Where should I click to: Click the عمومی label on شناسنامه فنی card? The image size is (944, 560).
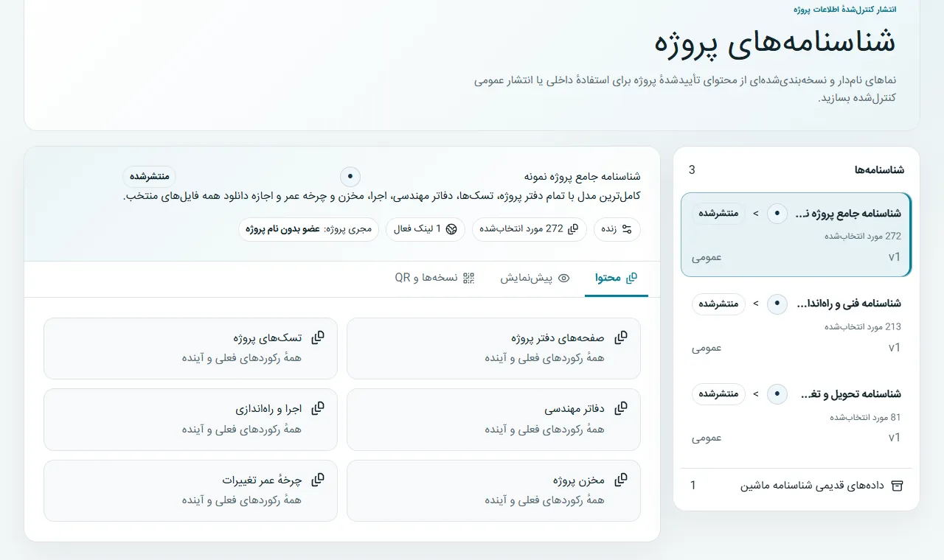[x=707, y=348]
